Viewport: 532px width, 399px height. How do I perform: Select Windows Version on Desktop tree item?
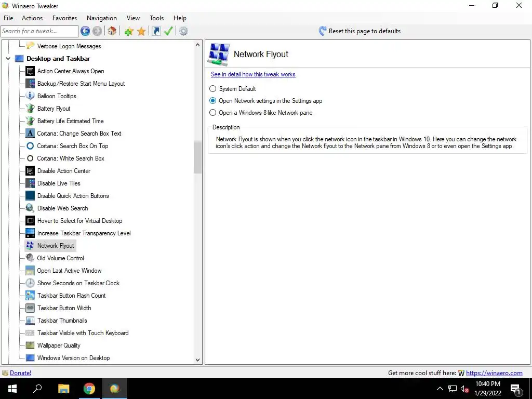(73, 358)
